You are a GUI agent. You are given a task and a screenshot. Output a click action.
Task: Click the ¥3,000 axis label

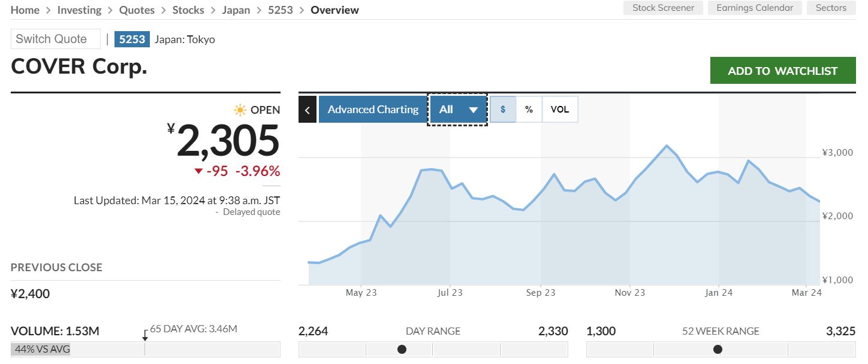point(837,153)
